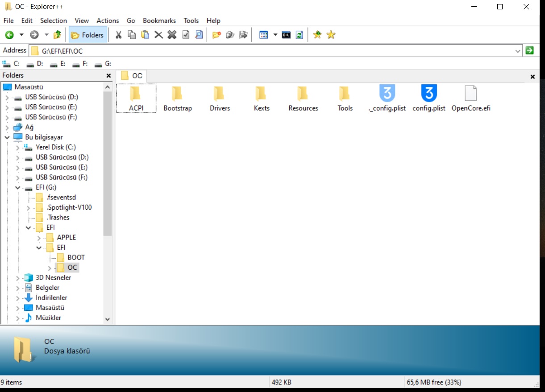Toggle the Folders pane button

click(x=87, y=35)
